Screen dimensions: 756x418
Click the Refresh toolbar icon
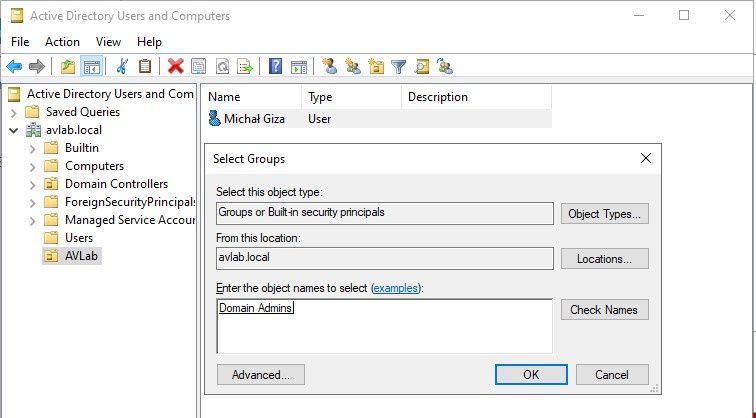(222, 66)
